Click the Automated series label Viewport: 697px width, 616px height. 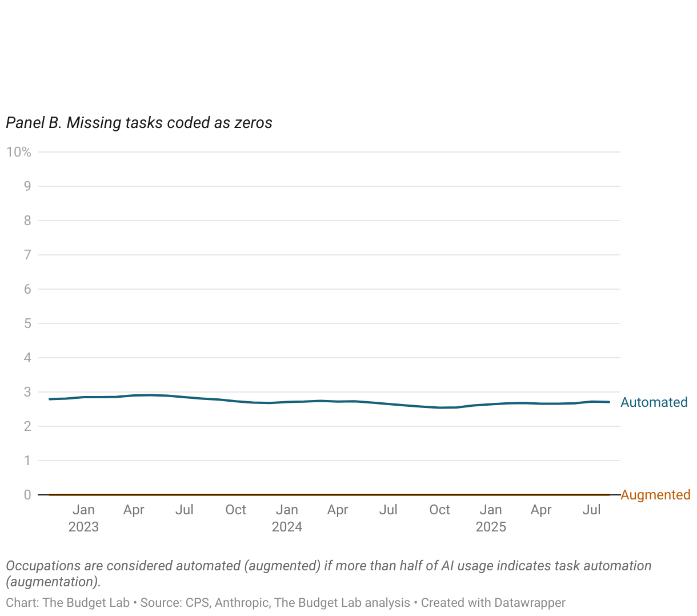point(654,402)
